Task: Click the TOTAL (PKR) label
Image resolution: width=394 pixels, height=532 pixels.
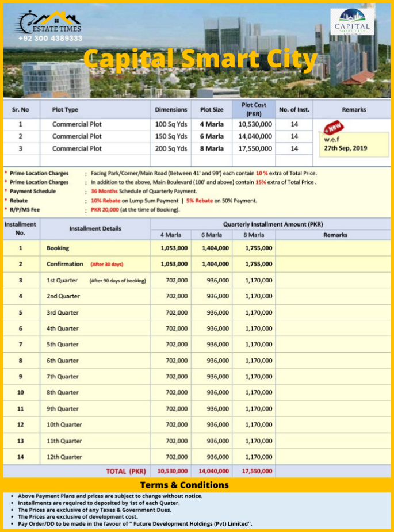Action: (x=126, y=471)
